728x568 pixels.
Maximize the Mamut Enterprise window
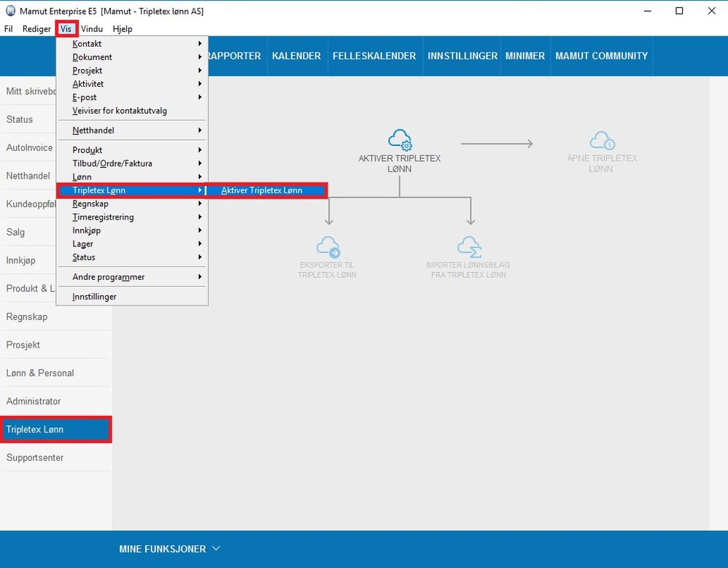(679, 11)
